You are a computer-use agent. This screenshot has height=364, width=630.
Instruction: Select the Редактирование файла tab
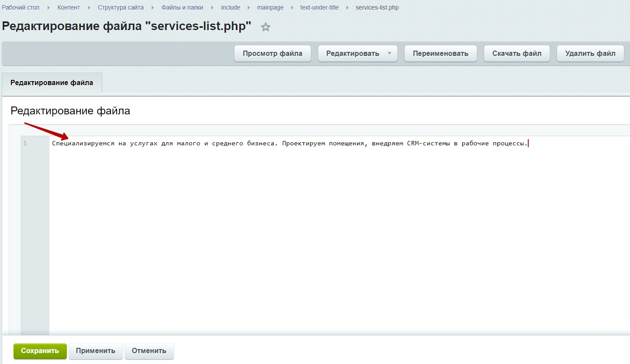point(52,82)
